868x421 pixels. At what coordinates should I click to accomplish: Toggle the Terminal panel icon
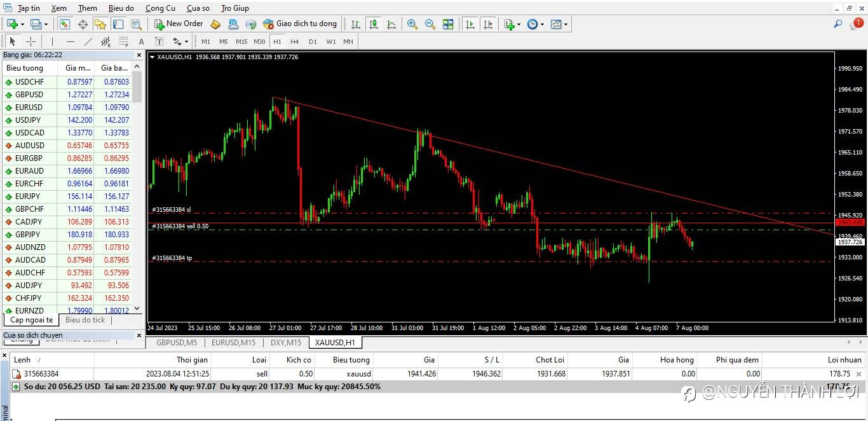118,24
